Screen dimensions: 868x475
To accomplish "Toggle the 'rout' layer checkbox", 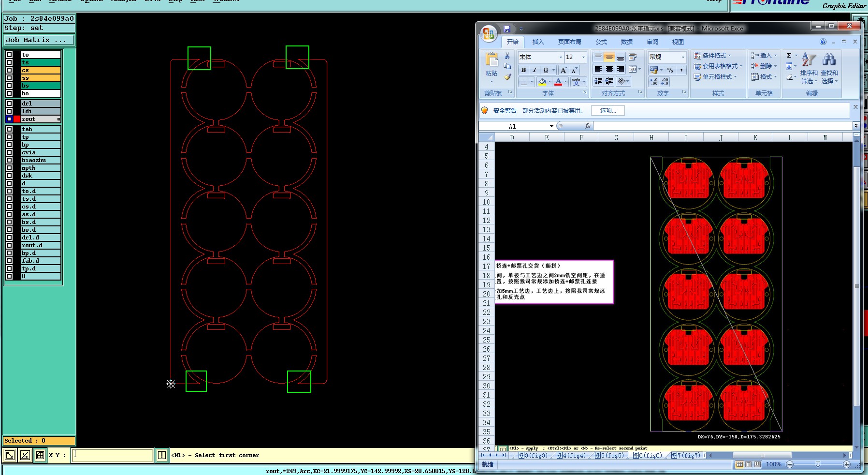I will [x=9, y=119].
